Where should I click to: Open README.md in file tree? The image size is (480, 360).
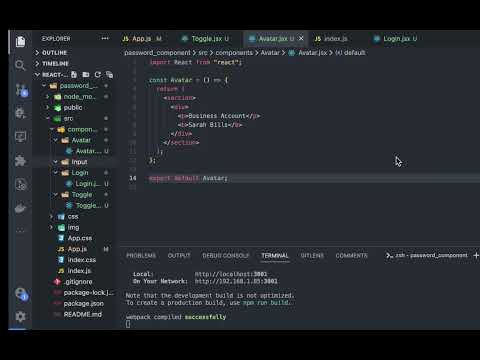pyautogui.click(x=75, y=314)
